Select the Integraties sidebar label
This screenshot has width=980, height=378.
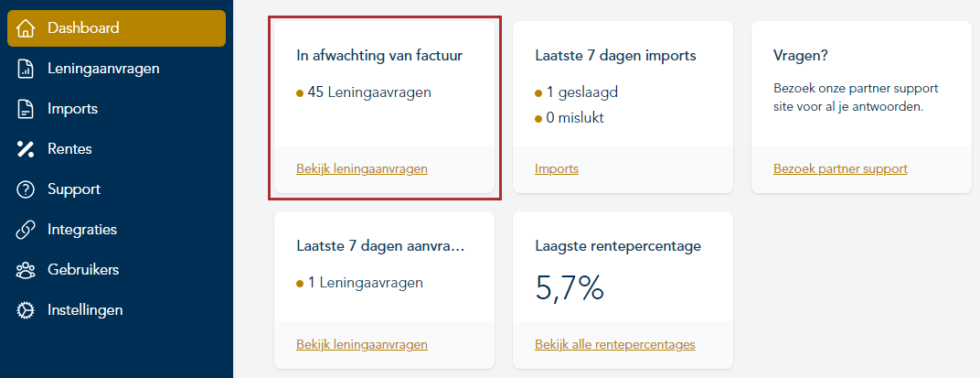(x=82, y=230)
